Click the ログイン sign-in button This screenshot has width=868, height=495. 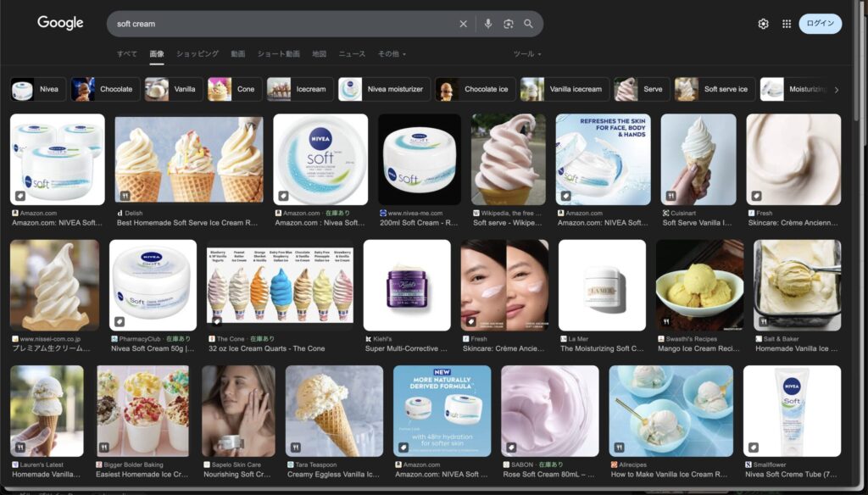coord(820,23)
